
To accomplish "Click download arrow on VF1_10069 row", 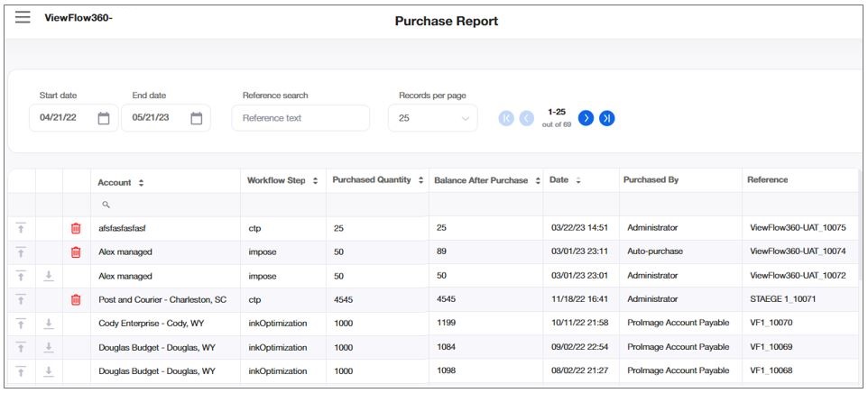I will (x=49, y=347).
